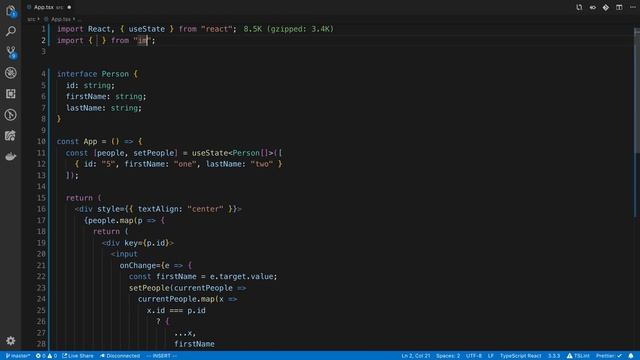Click the diamond git icon in editor toolbar
This screenshot has width=640, height=360.
[606, 7]
